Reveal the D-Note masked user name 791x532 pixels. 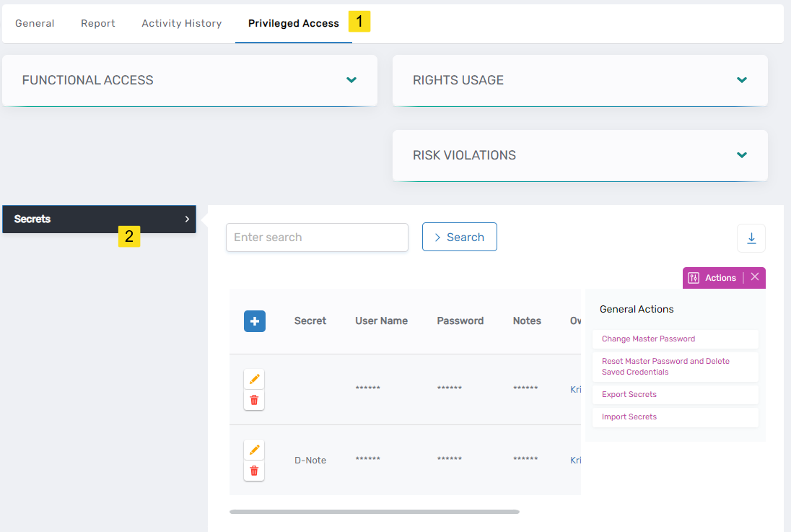[x=368, y=460]
